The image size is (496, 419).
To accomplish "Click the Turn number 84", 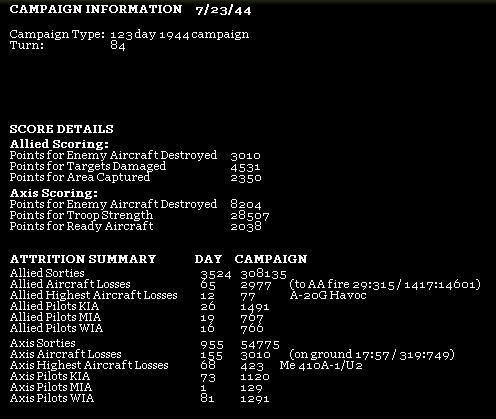I will click(x=118, y=45).
